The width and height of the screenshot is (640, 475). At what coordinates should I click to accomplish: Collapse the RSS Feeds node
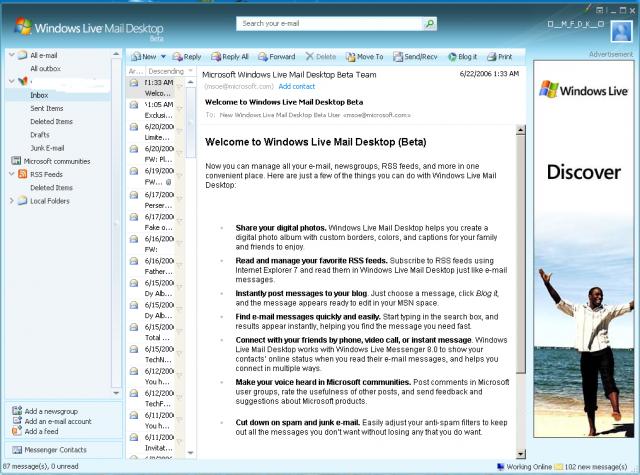click(x=11, y=174)
